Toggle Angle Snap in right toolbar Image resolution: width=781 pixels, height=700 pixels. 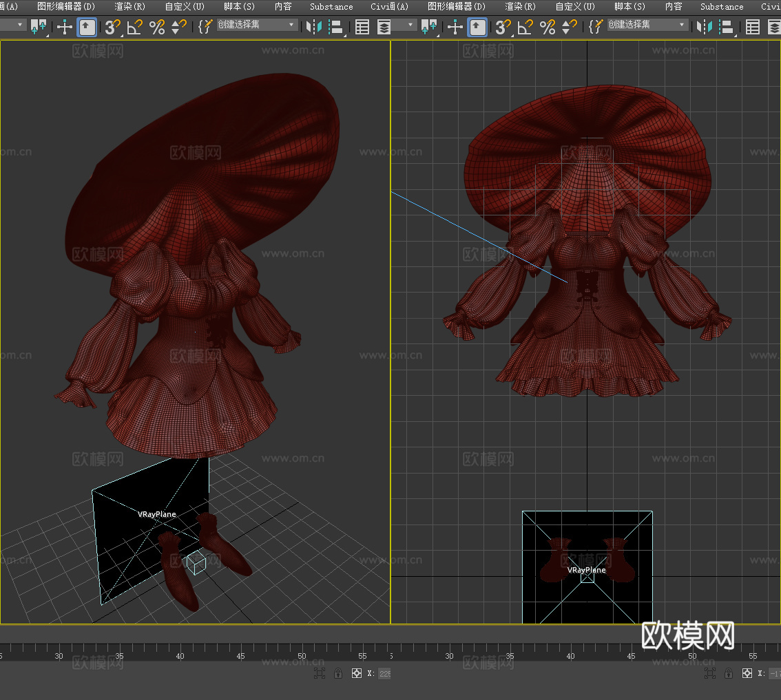coord(525,27)
